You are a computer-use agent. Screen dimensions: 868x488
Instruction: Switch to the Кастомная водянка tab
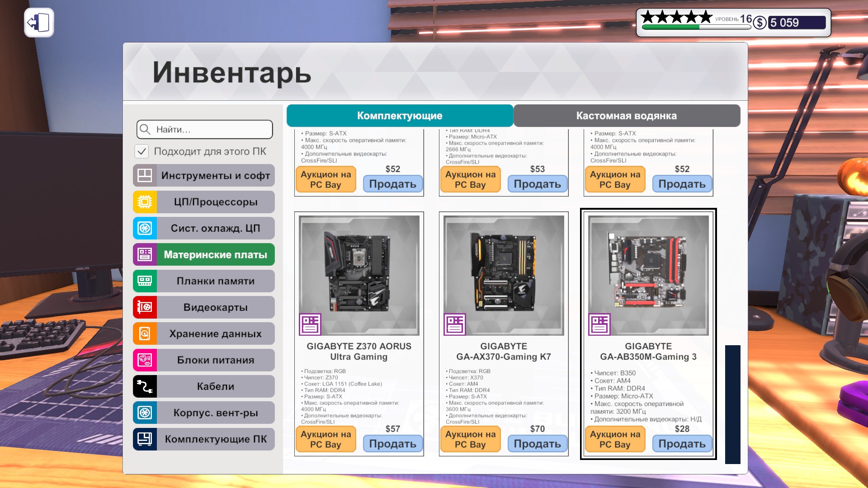(626, 116)
